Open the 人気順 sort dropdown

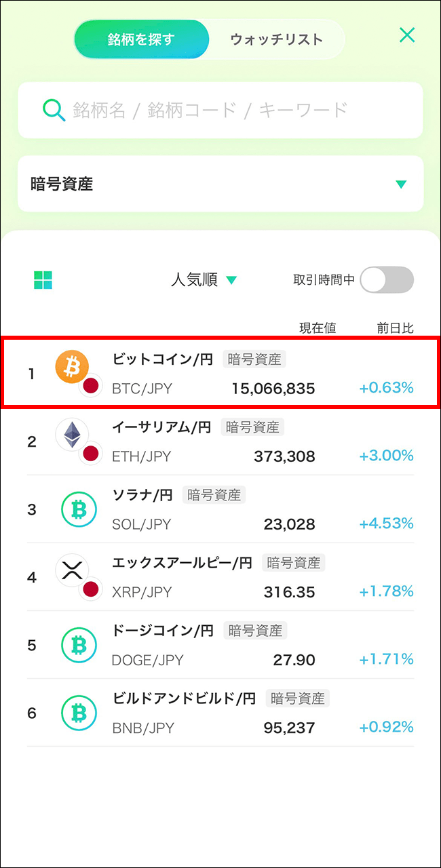point(204,279)
